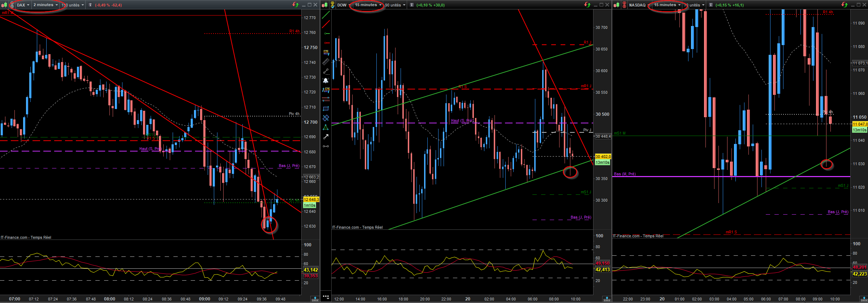Toggle the DOW chart link icon
Image resolution: width=868 pixels, height=303 pixels.
tap(332, 5)
